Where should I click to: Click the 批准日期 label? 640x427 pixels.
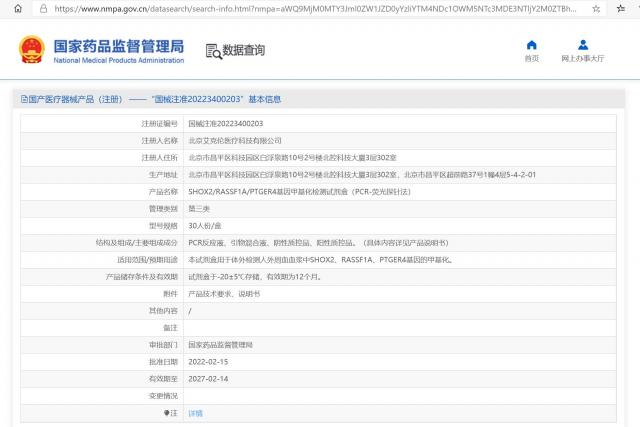[163, 362]
